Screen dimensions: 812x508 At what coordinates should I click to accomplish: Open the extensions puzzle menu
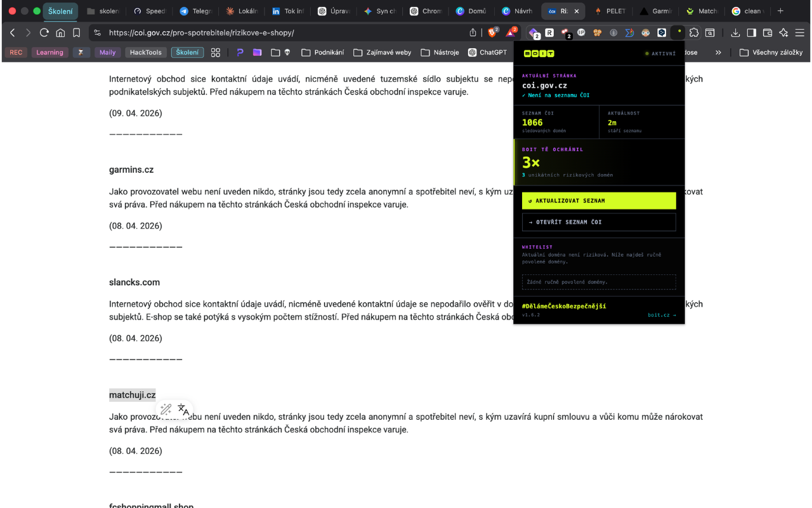click(694, 32)
